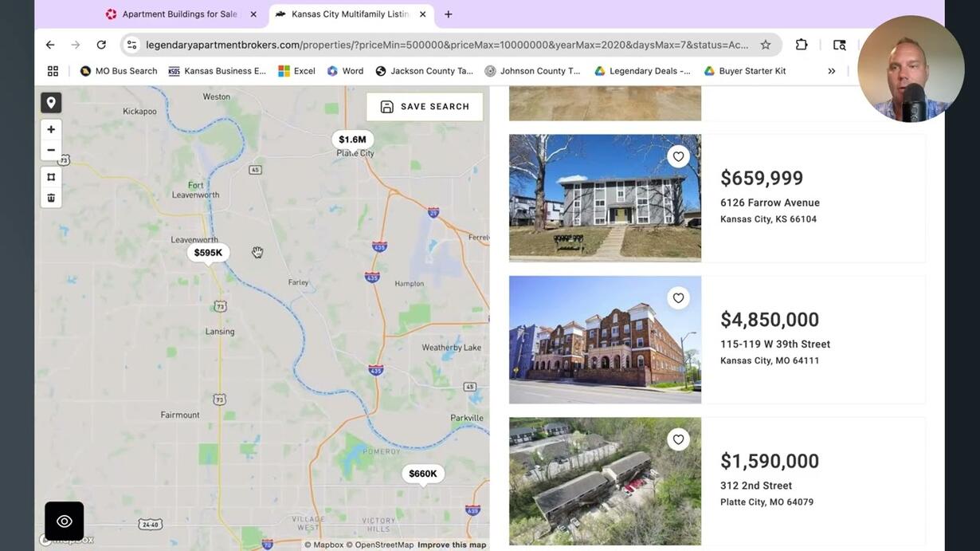
Task: Go back to previous page
Action: pyautogui.click(x=50, y=45)
